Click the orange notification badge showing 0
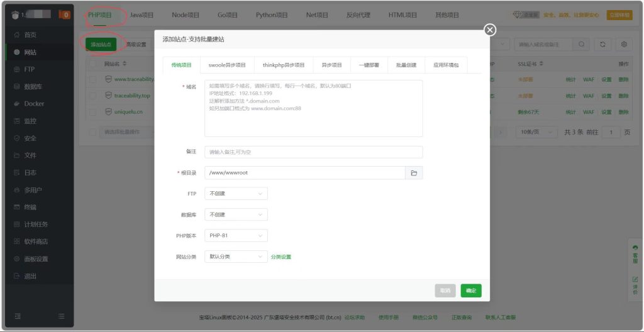 tap(64, 14)
